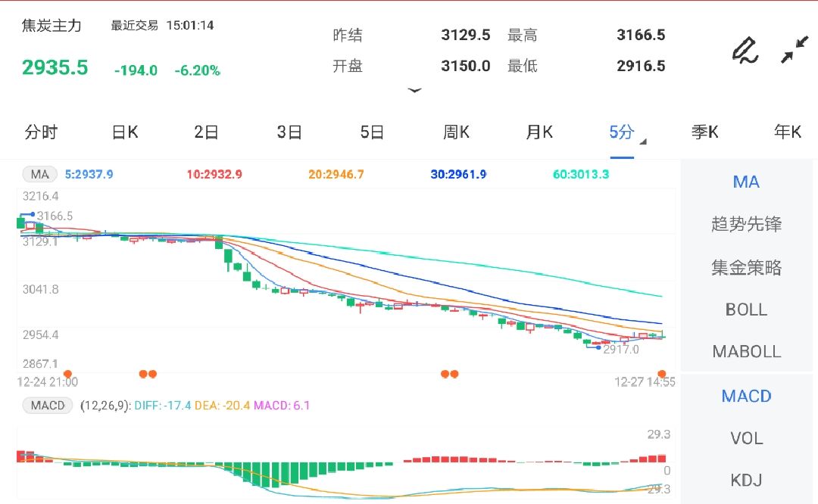Click the current price 2935.5
818x504 pixels.
(55, 67)
